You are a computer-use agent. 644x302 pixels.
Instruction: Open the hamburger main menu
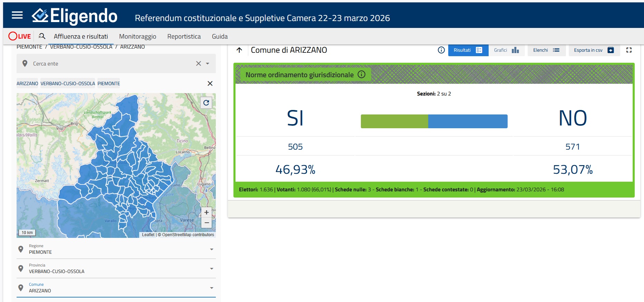click(x=17, y=15)
